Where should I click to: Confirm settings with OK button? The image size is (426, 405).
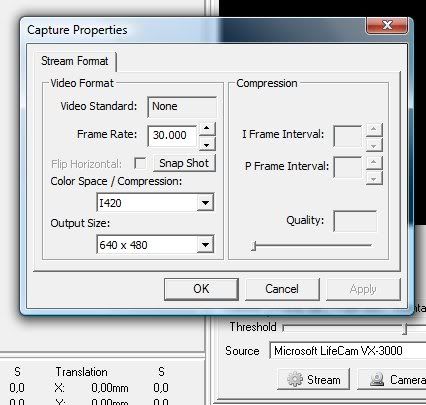pos(201,289)
